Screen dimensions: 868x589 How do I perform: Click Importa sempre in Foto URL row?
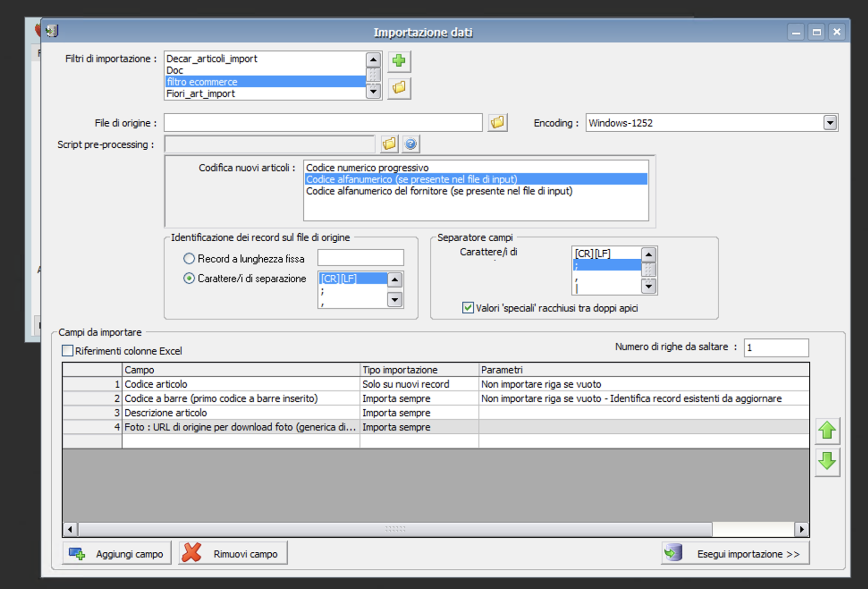419,427
